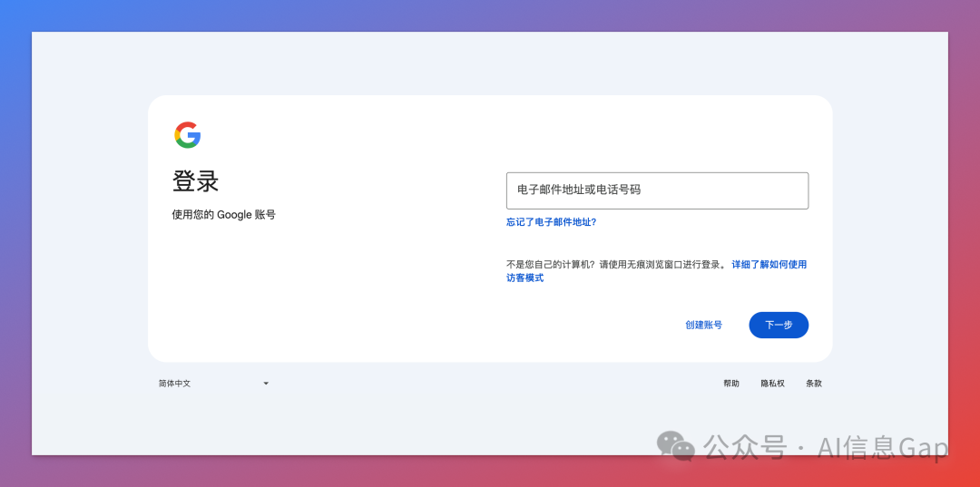This screenshot has width=980, height=487.
Task: Open the 帮助 footer link
Action: [x=731, y=384]
